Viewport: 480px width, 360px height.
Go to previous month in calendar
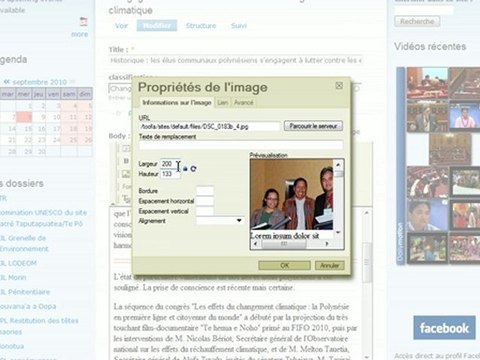pyautogui.click(x=6, y=82)
